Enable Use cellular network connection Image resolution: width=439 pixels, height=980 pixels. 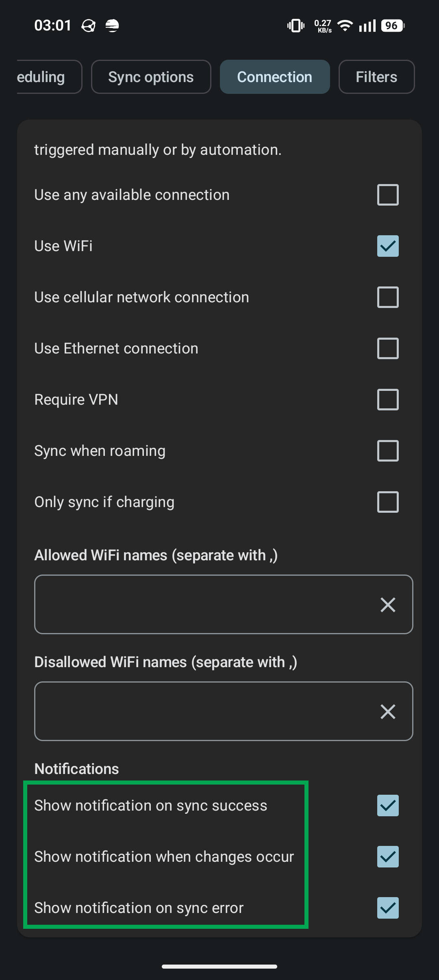point(388,297)
